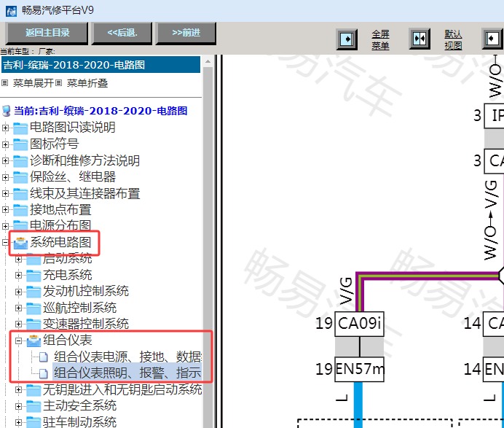Click the 当前:吉利-缤瑞-2018-2020-电路图 root node

pos(101,111)
